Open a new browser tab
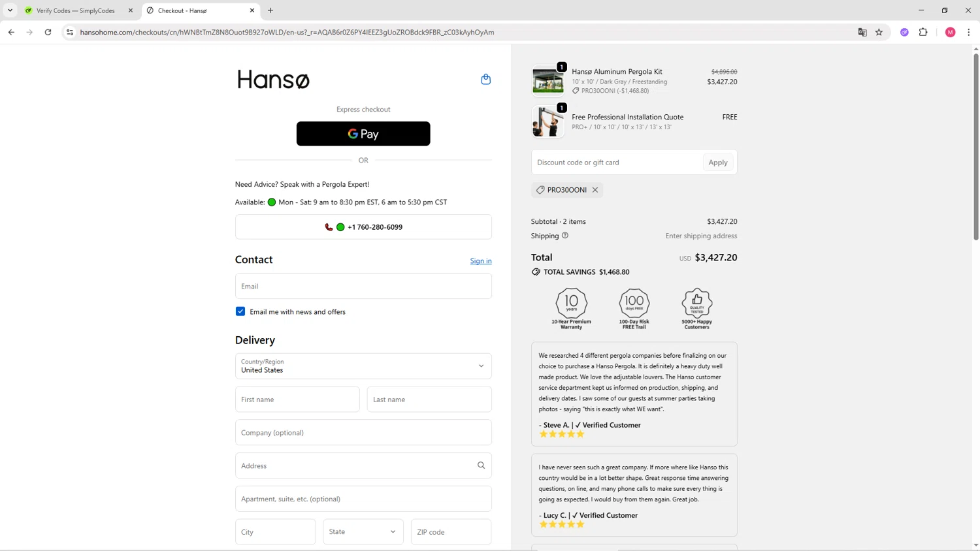 (x=270, y=10)
